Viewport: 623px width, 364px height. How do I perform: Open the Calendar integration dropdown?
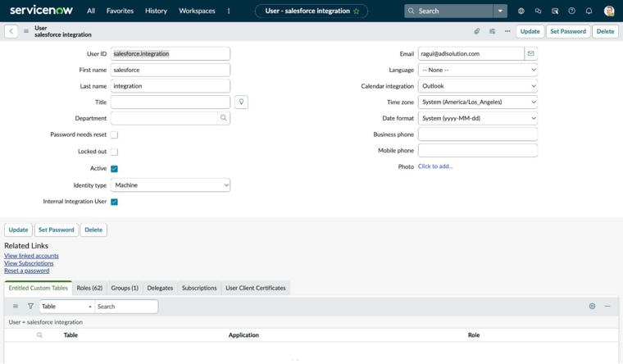478,86
